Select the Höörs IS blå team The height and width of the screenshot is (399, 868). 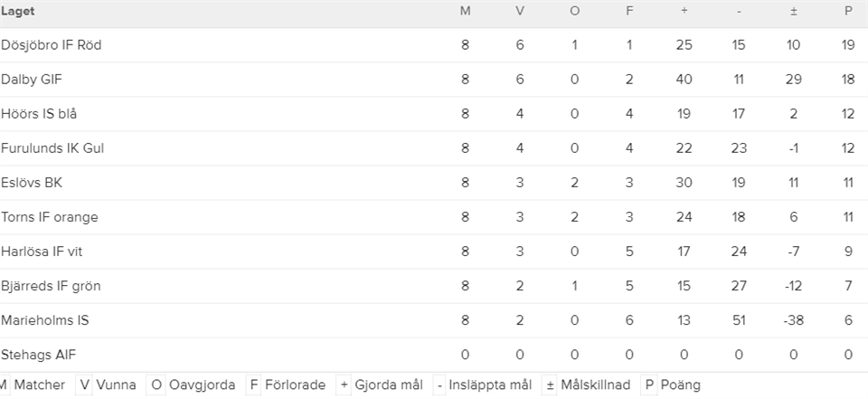point(38,114)
